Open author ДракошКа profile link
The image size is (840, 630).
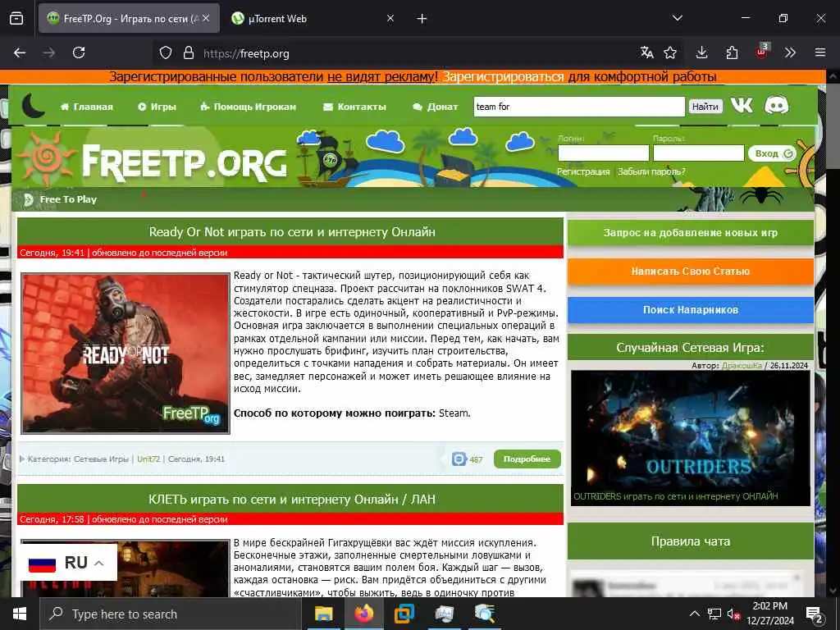[742, 365]
